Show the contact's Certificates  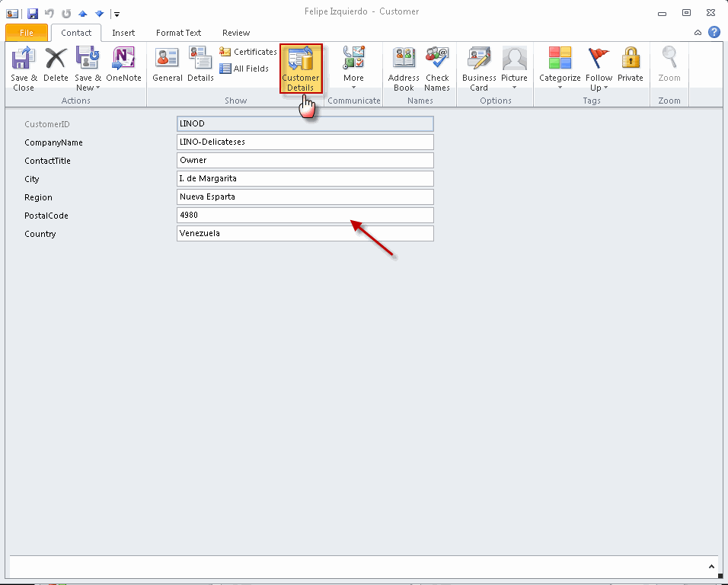pyautogui.click(x=247, y=52)
